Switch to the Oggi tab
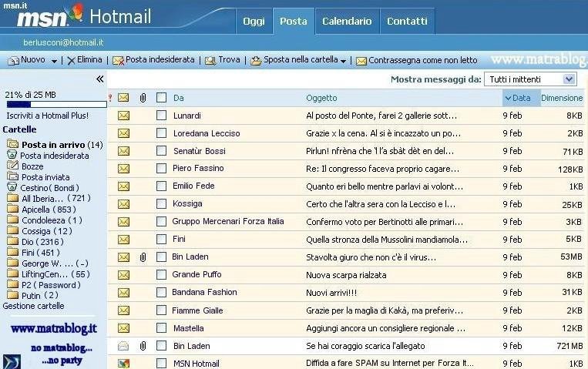The height and width of the screenshot is (369, 588). coord(254,22)
